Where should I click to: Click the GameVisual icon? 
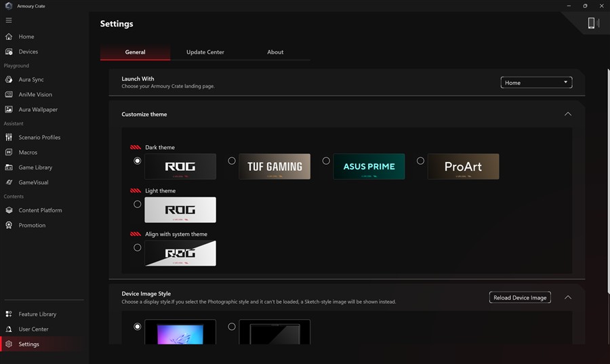[x=9, y=182]
